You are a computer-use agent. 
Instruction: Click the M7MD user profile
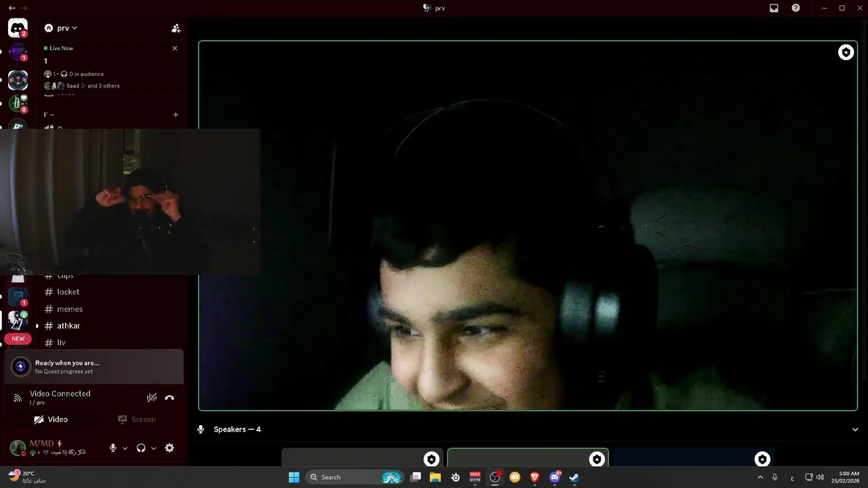click(x=47, y=448)
